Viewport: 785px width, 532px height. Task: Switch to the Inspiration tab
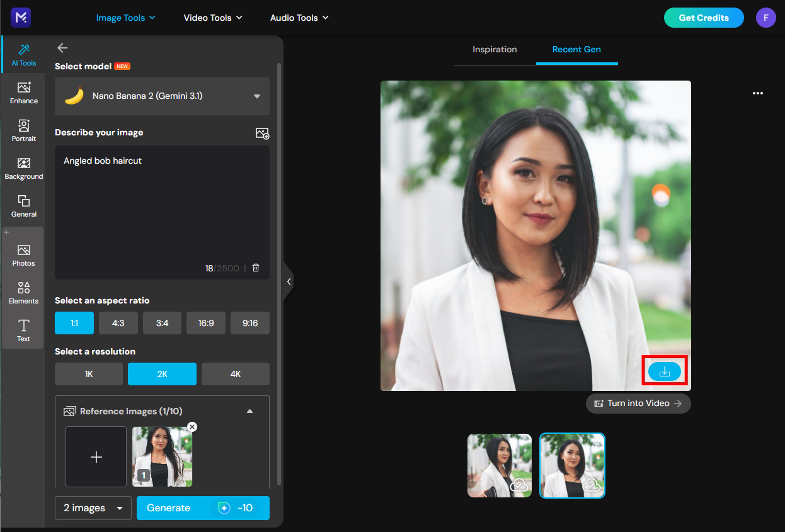pos(494,49)
